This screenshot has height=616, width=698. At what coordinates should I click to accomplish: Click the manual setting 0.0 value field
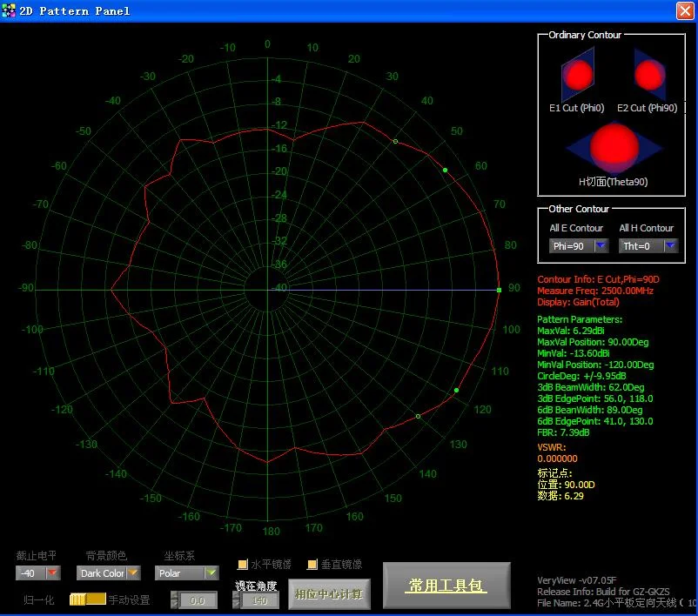pos(198,600)
